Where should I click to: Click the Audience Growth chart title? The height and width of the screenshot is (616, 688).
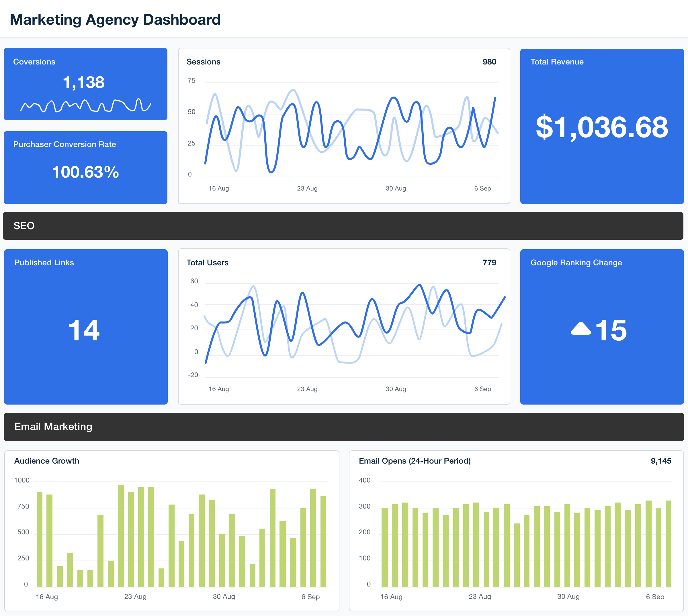(47, 461)
